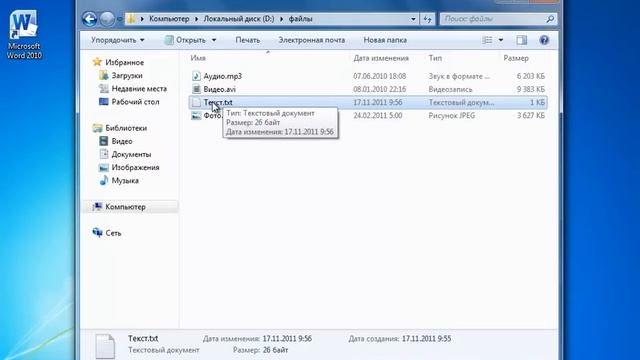Click date 07.06.2010 18:08 cell
This screenshot has width=640, height=360.
pos(380,76)
